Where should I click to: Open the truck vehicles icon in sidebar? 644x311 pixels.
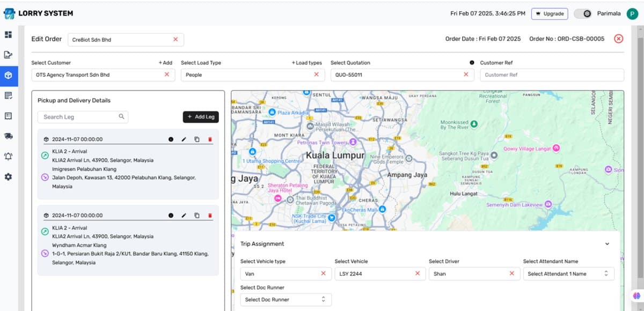tap(8, 136)
